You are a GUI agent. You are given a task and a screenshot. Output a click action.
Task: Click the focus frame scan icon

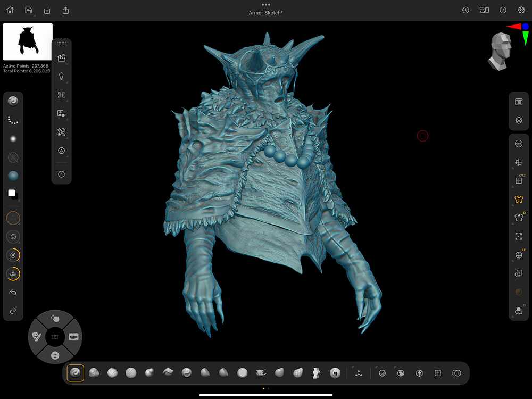(61, 95)
